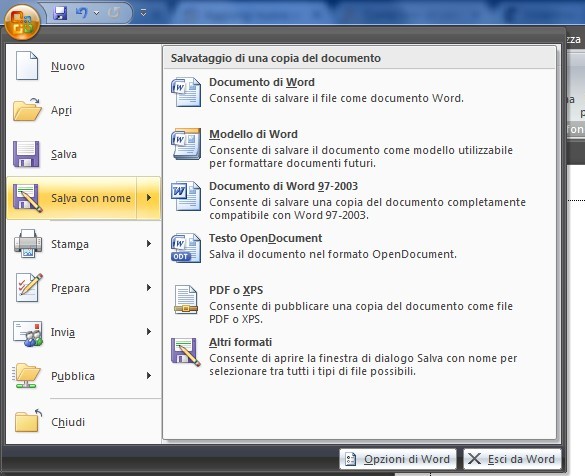
Task: Click the open folder icon for Apri
Action: tap(27, 110)
